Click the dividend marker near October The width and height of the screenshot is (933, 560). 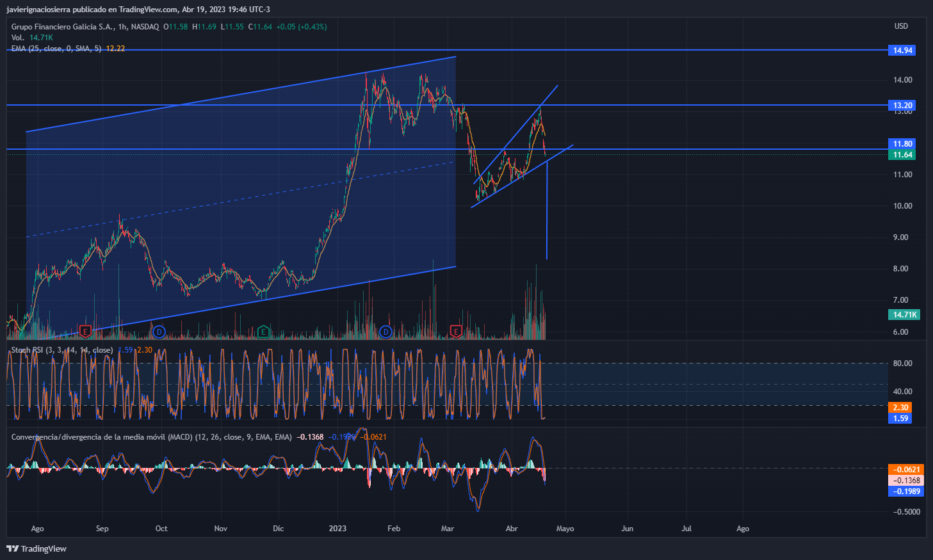[159, 332]
